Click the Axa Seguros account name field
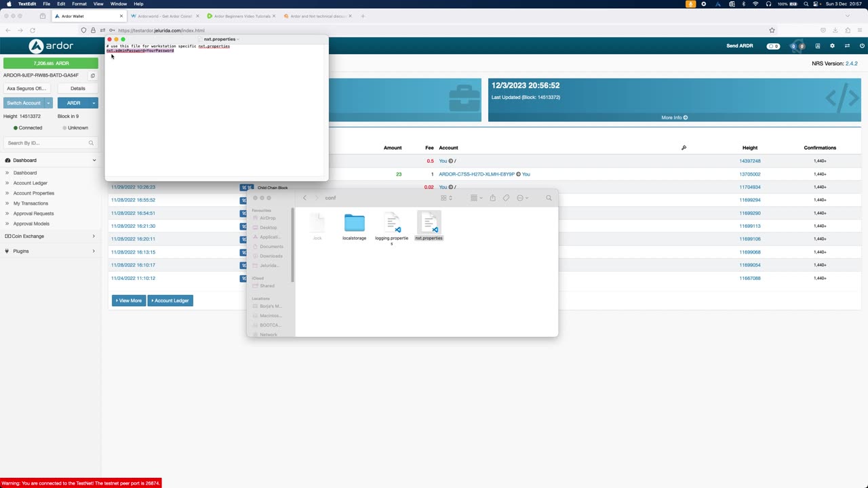 (26, 88)
